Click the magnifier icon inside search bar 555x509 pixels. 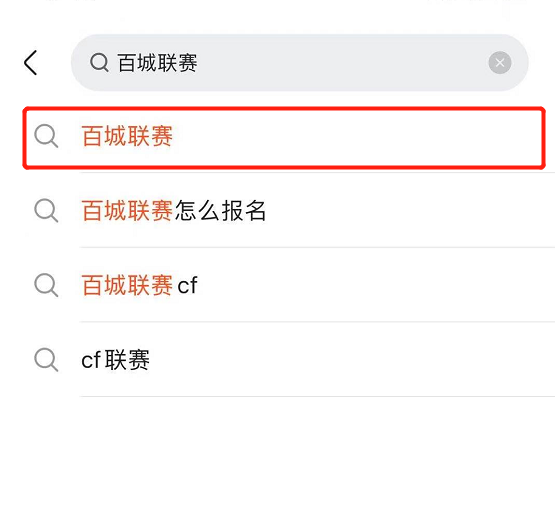click(99, 63)
